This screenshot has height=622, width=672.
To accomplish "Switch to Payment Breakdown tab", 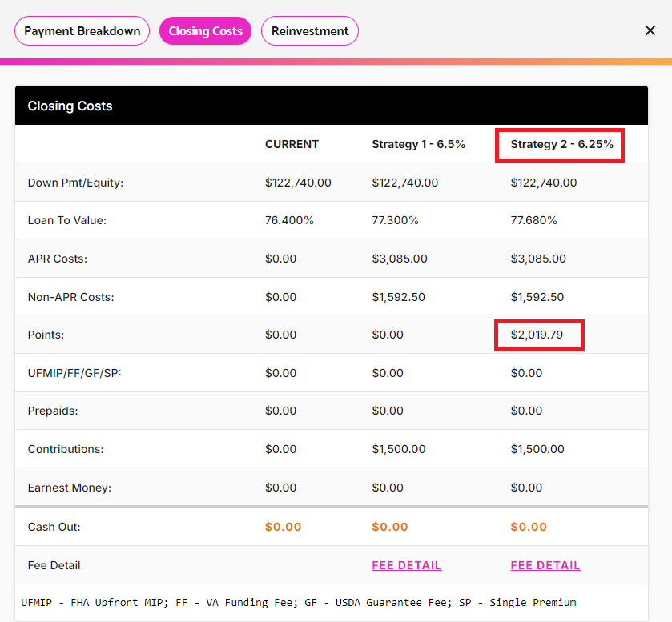I will pyautogui.click(x=82, y=31).
